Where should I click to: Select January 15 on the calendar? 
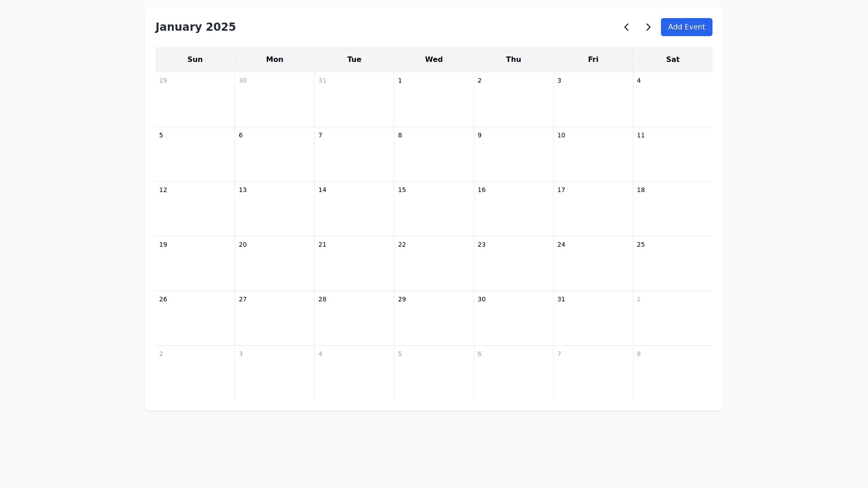click(x=434, y=209)
